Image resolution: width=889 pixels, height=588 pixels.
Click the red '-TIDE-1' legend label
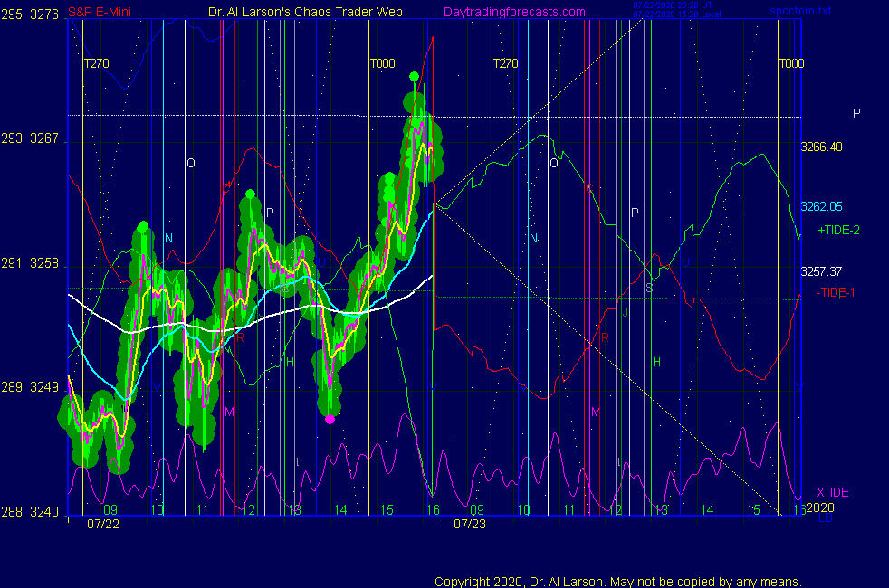pos(836,293)
